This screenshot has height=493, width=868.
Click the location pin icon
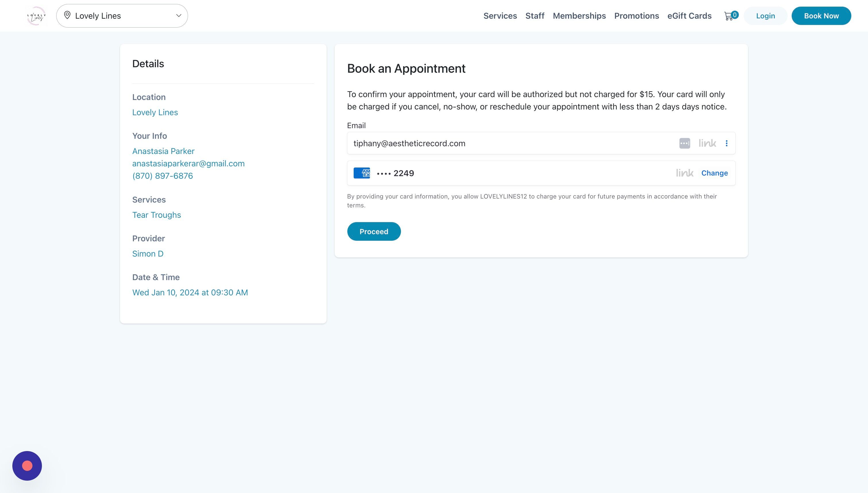(67, 15)
